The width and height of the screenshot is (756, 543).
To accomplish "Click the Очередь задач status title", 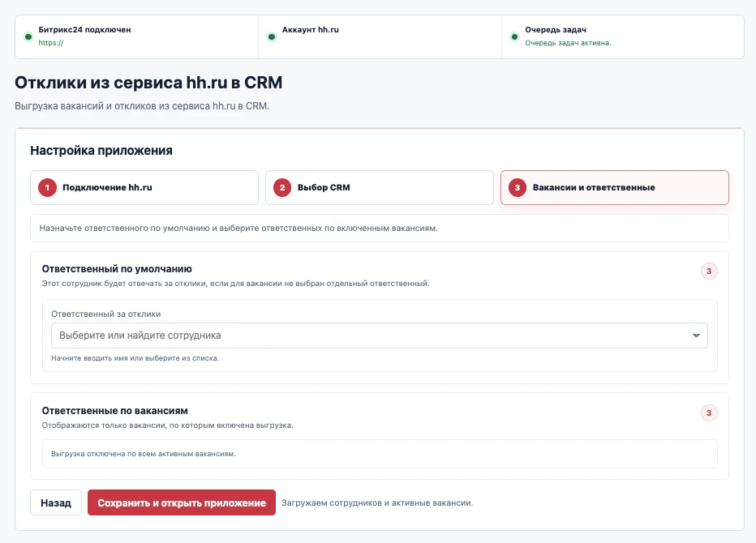I will coord(556,30).
